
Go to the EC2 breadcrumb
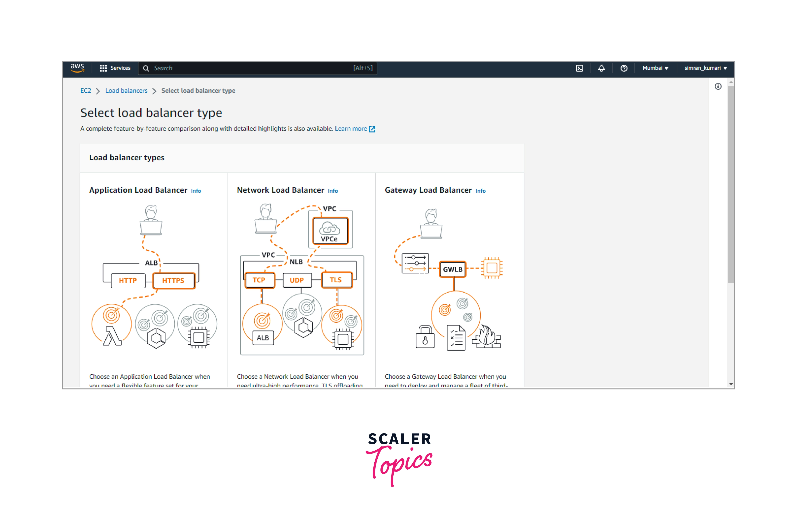[86, 91]
